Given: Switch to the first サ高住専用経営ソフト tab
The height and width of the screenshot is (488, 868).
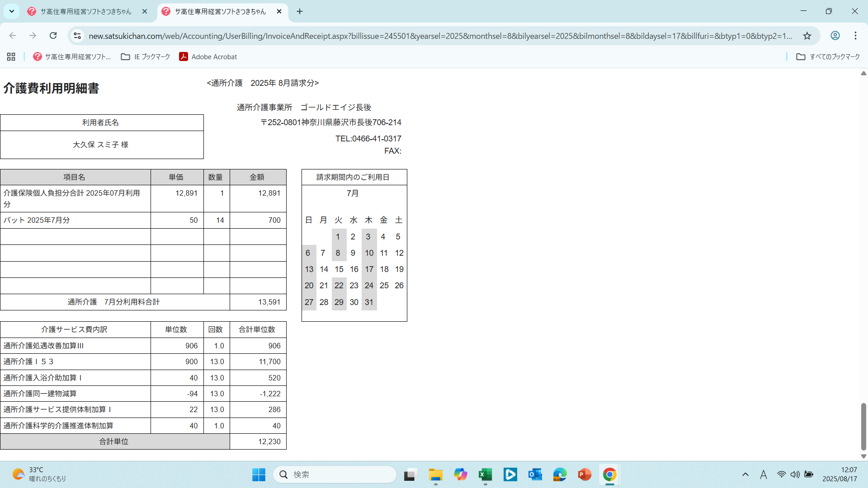Looking at the screenshot, I should tap(86, 11).
